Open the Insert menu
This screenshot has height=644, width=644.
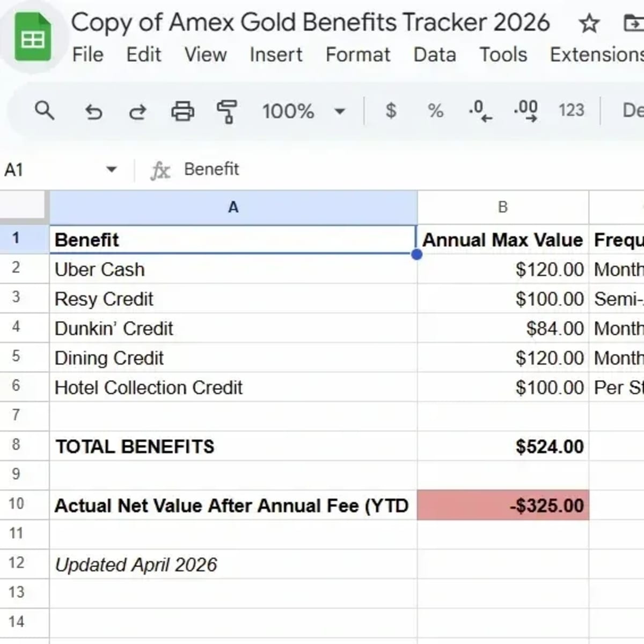click(x=276, y=55)
